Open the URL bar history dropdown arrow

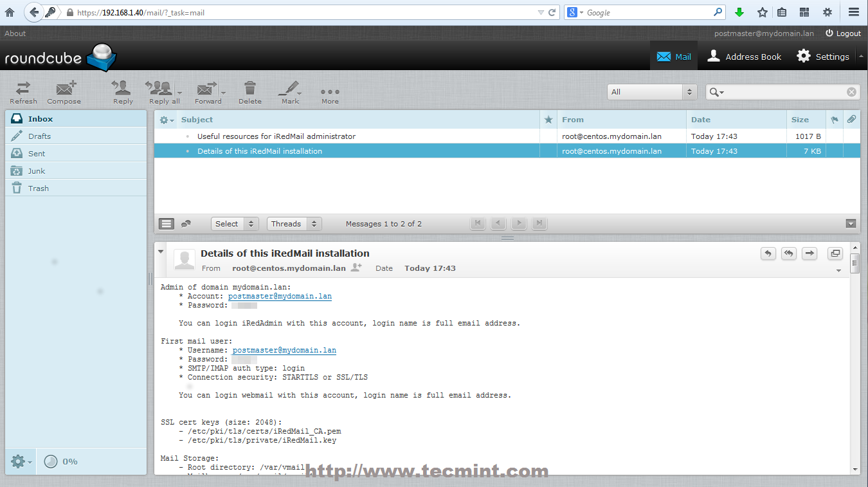point(540,12)
